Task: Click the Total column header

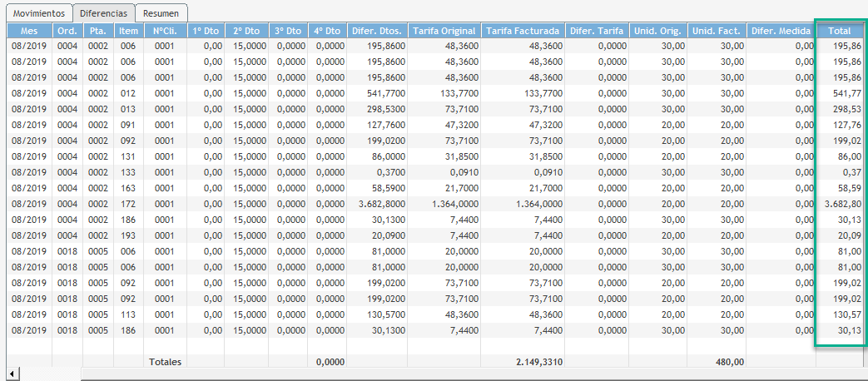Action: tap(839, 31)
